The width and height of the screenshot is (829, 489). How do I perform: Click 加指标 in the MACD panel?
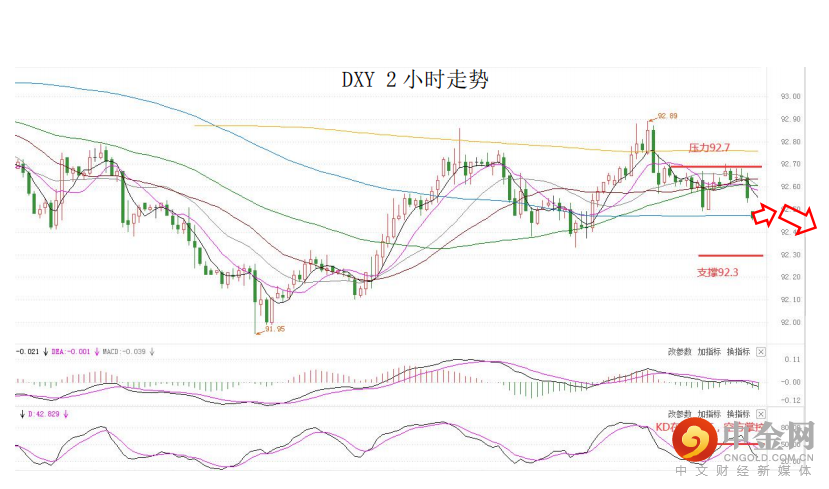(x=709, y=352)
